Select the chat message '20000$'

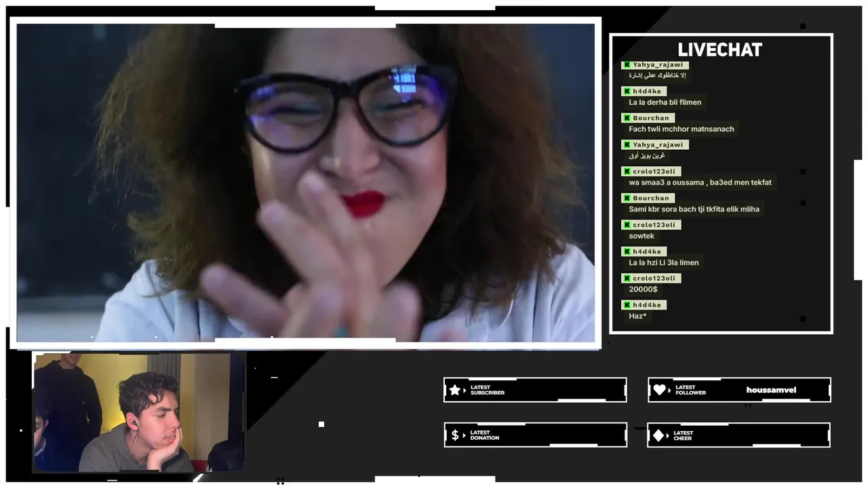click(643, 289)
